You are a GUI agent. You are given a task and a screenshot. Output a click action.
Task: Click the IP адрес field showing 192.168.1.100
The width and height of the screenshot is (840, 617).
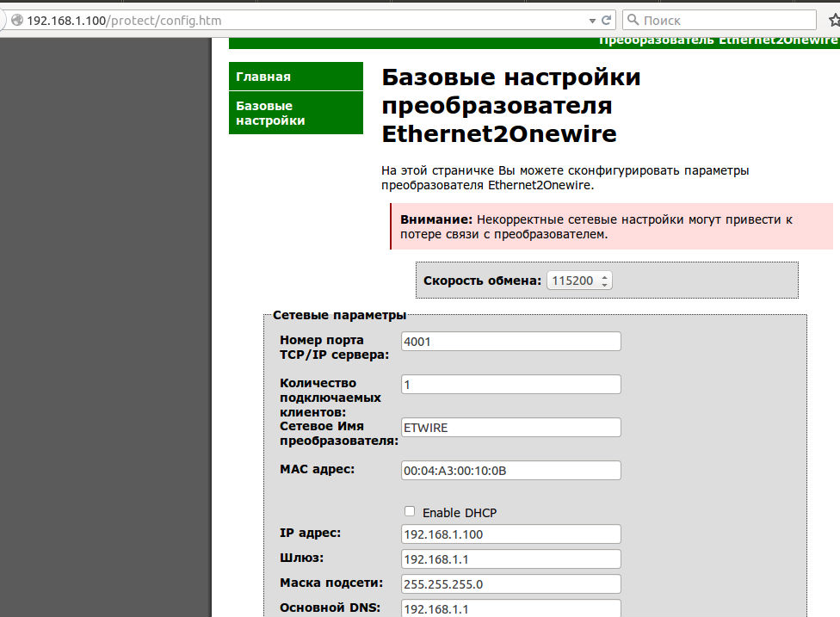[x=510, y=534]
